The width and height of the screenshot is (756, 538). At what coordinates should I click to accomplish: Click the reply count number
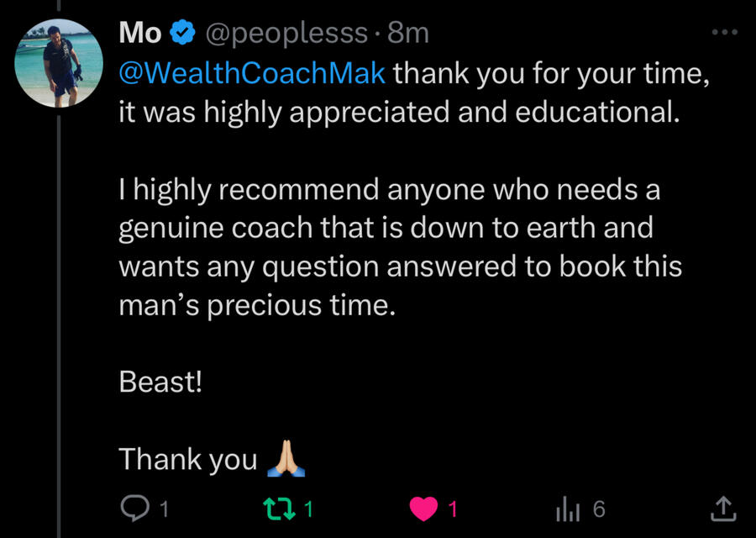pyautogui.click(x=165, y=508)
